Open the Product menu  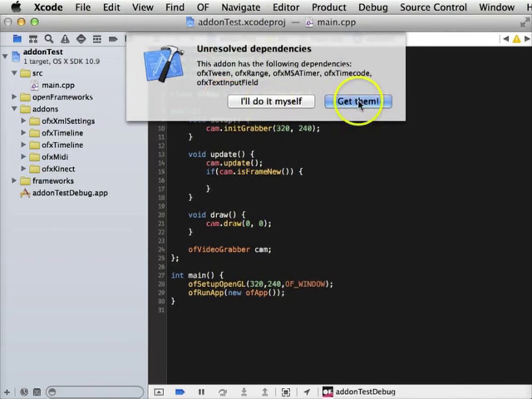point(329,8)
